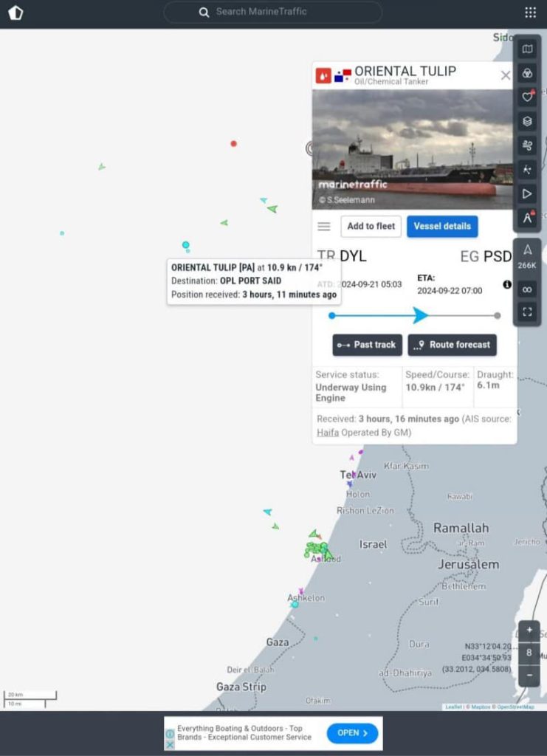The image size is (547, 756).
Task: Toggle the infinity track display icon
Action: (527, 289)
